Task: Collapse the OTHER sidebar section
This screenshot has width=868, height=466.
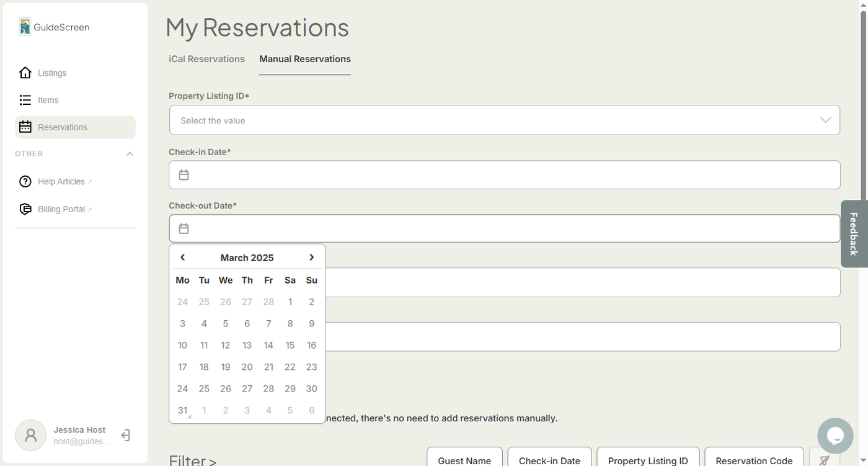Action: click(x=130, y=154)
